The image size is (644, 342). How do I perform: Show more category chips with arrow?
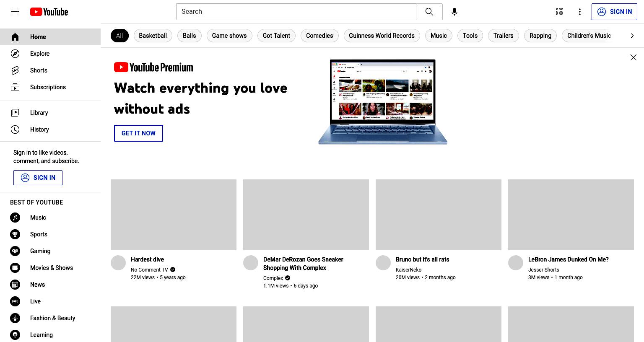(x=632, y=36)
